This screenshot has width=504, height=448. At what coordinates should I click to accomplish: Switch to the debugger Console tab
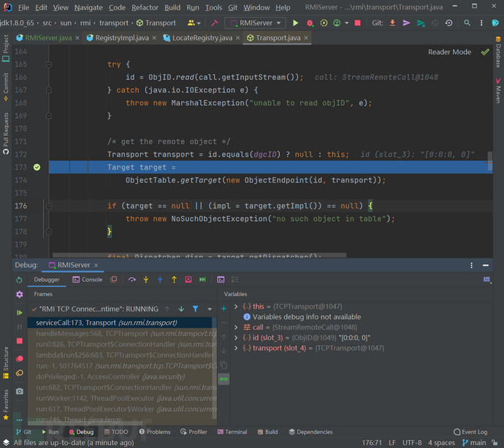[88, 279]
